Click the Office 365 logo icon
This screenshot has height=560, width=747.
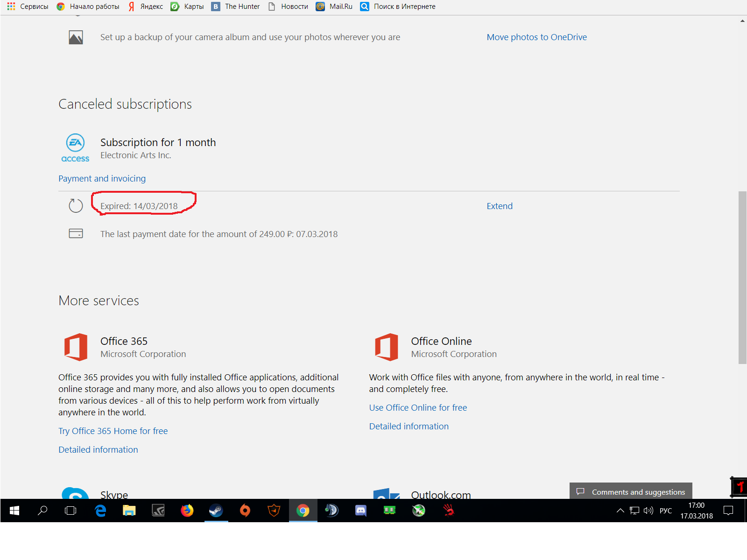pos(76,347)
